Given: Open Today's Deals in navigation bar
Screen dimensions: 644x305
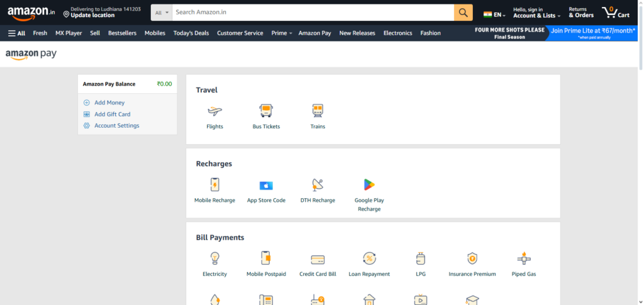Looking at the screenshot, I should pyautogui.click(x=191, y=33).
